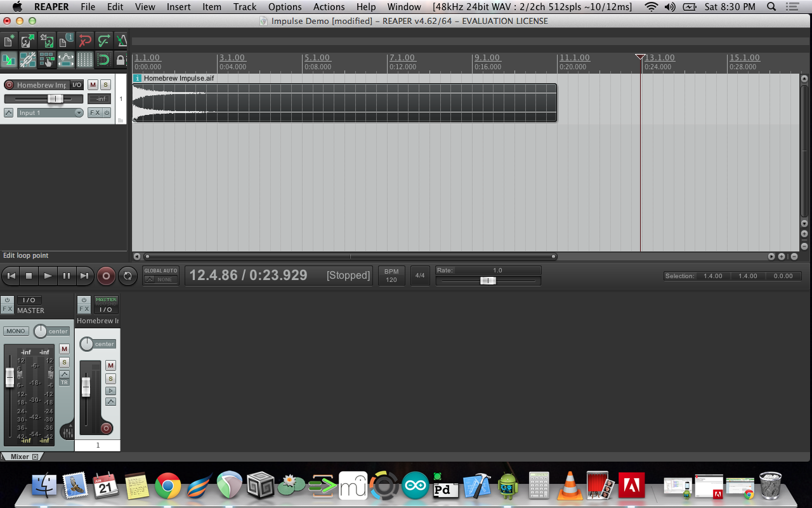This screenshot has height=508, width=812.
Task: Solo the Homebrew Impulse track
Action: point(105,84)
